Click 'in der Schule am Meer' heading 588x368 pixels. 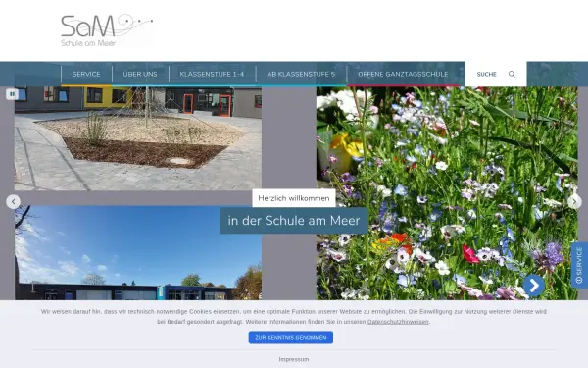(294, 221)
